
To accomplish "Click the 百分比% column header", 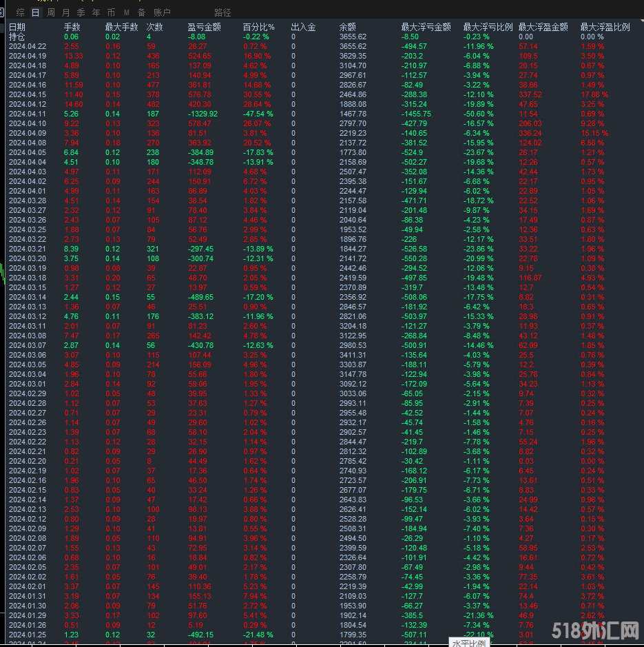I will [x=258, y=27].
